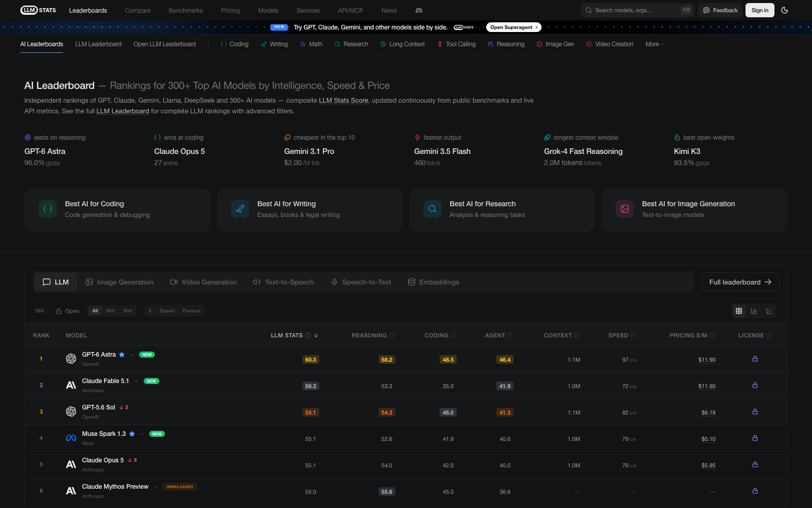Select the Speech-to-Text leaderboard tab
The image size is (812, 508).
pos(361,282)
